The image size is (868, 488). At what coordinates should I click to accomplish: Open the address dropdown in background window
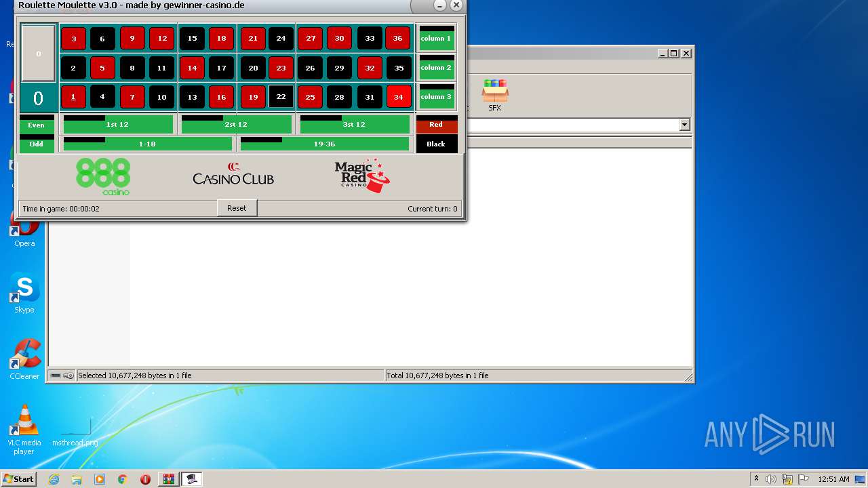tap(684, 125)
